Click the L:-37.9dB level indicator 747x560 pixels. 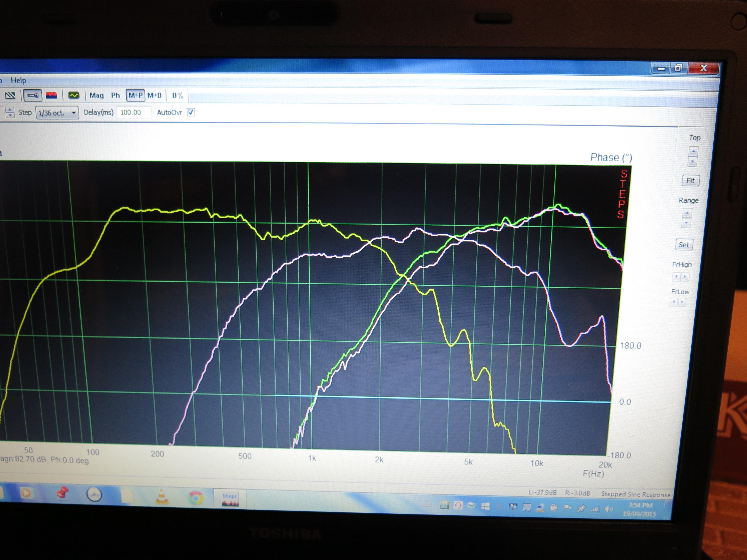tap(542, 492)
